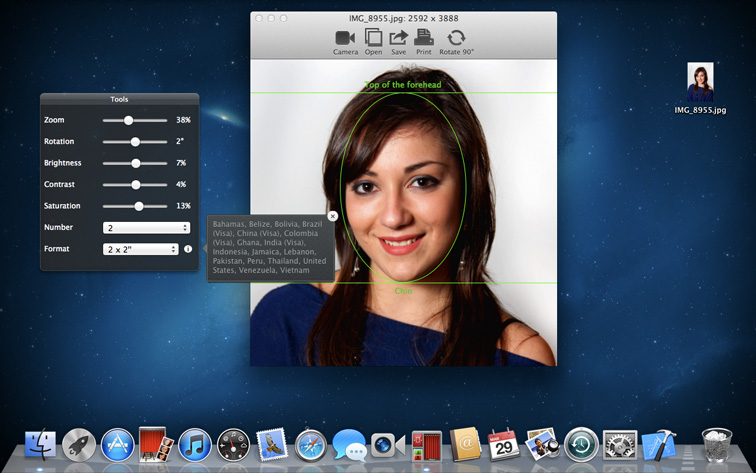
Task: Click the Tools panel title bar
Action: coord(120,99)
